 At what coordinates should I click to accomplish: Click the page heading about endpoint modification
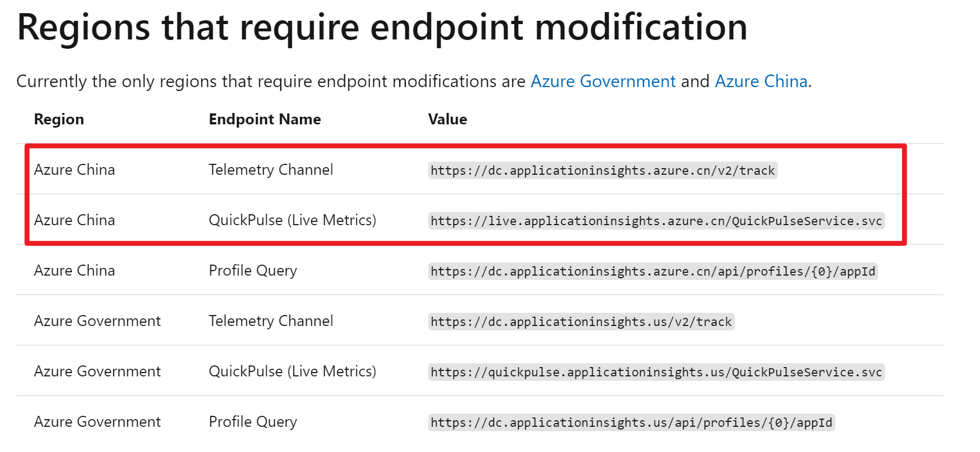(382, 27)
